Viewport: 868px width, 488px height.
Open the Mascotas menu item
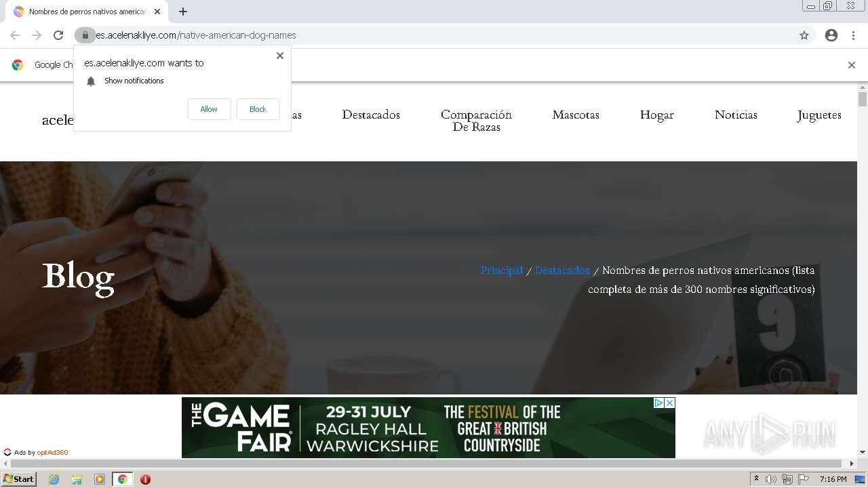point(576,115)
